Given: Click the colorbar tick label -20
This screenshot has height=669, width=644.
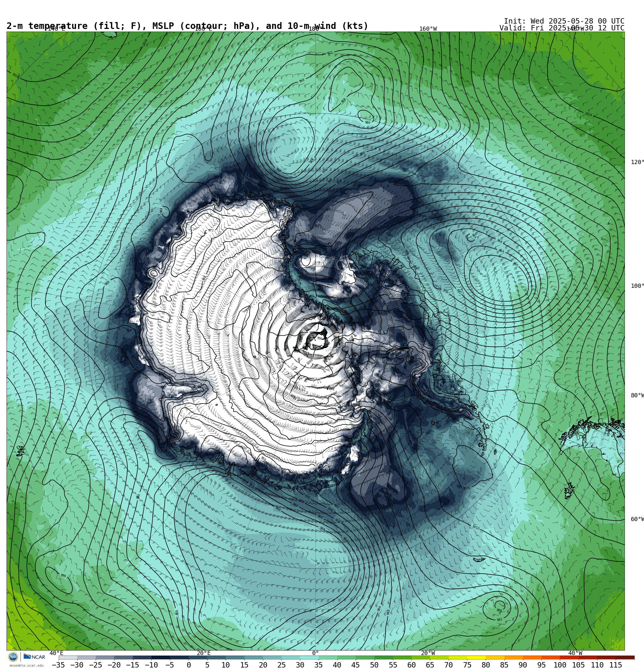Looking at the screenshot, I should [x=114, y=665].
